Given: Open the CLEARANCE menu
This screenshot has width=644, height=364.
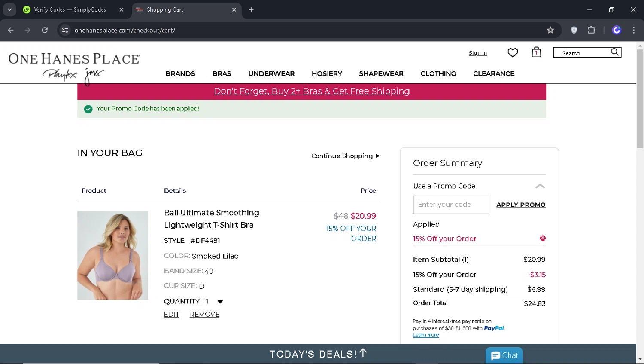Looking at the screenshot, I should pyautogui.click(x=494, y=74).
